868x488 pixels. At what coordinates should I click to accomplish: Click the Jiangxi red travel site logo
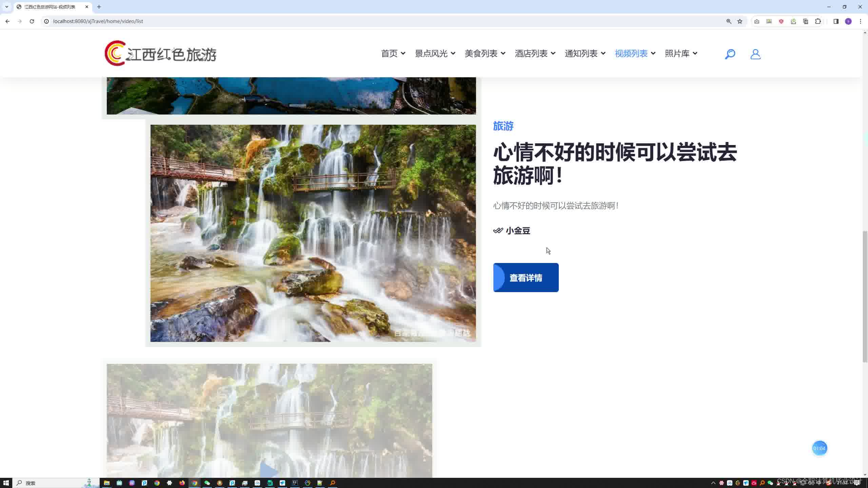[160, 54]
